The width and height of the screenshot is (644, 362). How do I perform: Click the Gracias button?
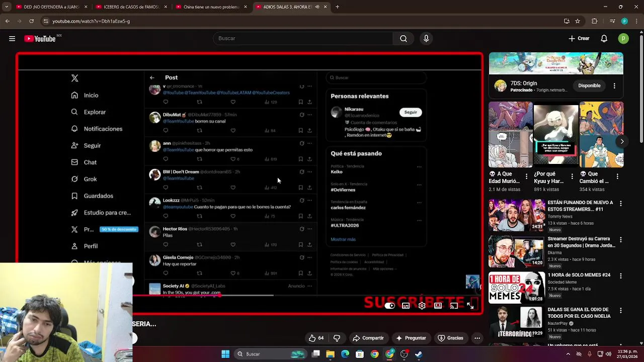point(450,338)
